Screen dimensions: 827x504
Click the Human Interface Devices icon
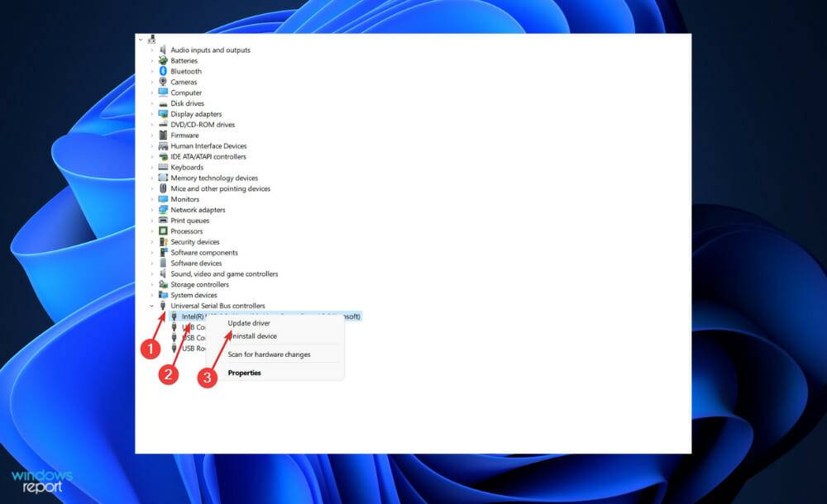[163, 146]
